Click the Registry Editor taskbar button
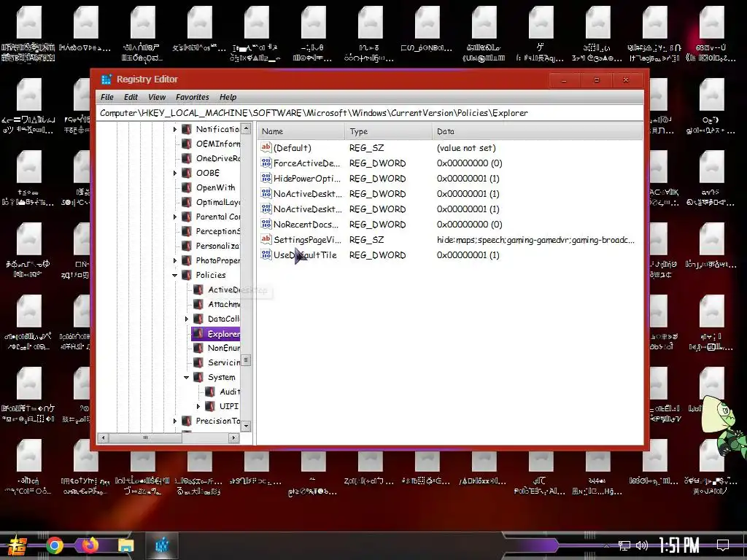This screenshot has height=560, width=747. click(x=162, y=545)
